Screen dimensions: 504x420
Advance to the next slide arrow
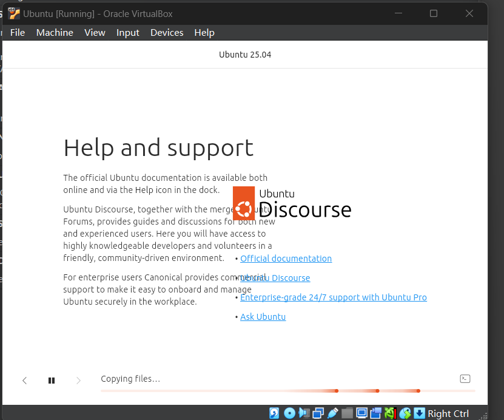(x=78, y=381)
